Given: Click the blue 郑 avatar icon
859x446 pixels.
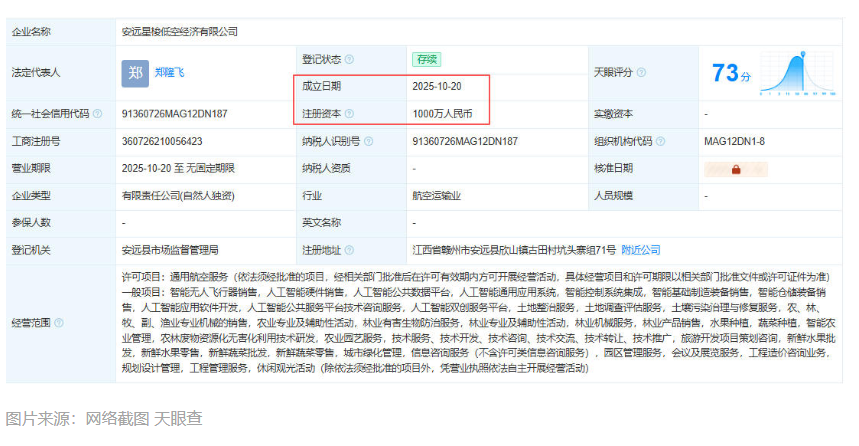Looking at the screenshot, I should coord(135,73).
